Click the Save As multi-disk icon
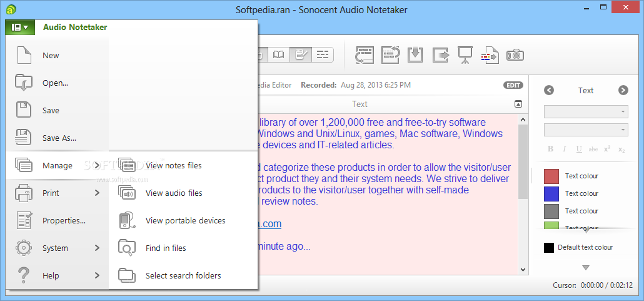 point(23,138)
